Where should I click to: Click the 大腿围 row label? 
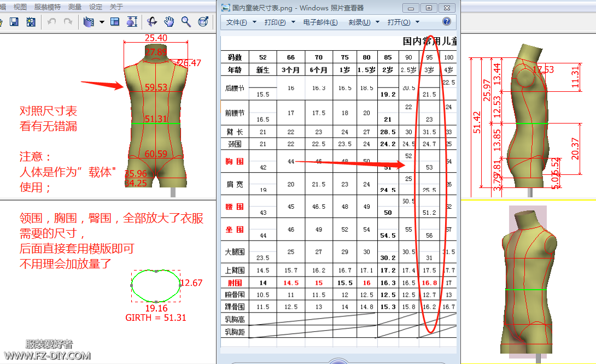[235, 252]
